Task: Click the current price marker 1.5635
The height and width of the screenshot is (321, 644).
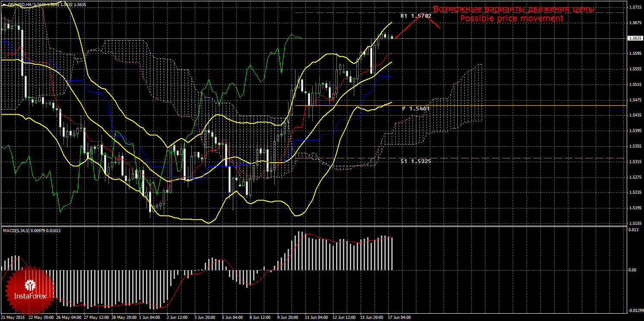Action: pos(634,38)
